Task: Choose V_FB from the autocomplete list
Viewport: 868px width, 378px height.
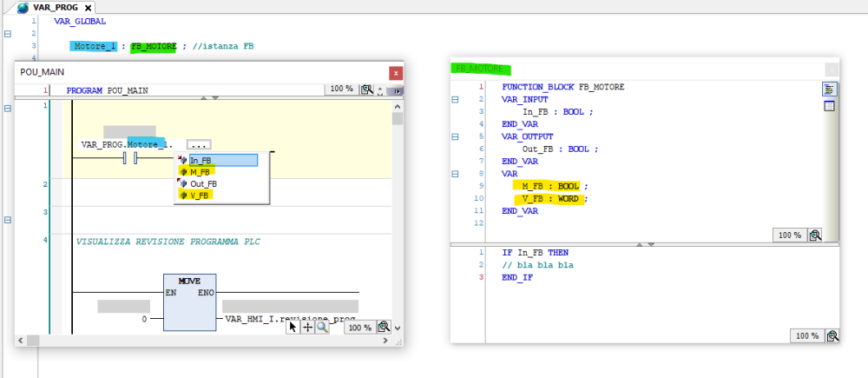Action: (x=200, y=196)
